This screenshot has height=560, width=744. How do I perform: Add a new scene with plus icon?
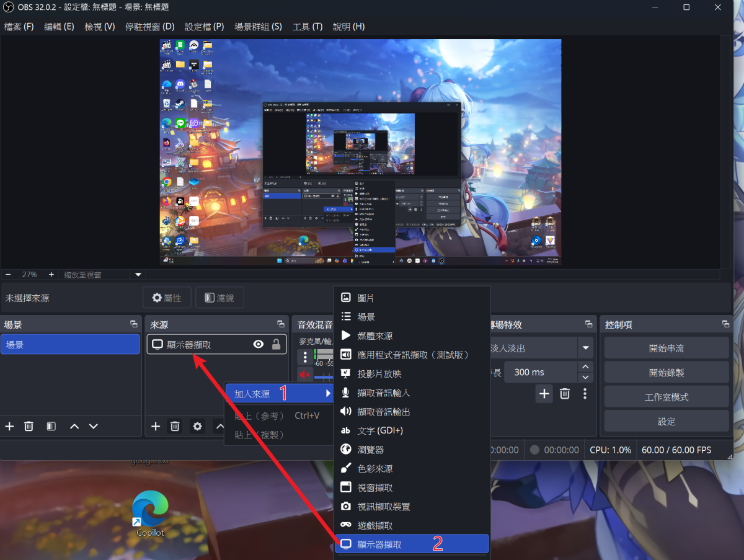coord(9,426)
